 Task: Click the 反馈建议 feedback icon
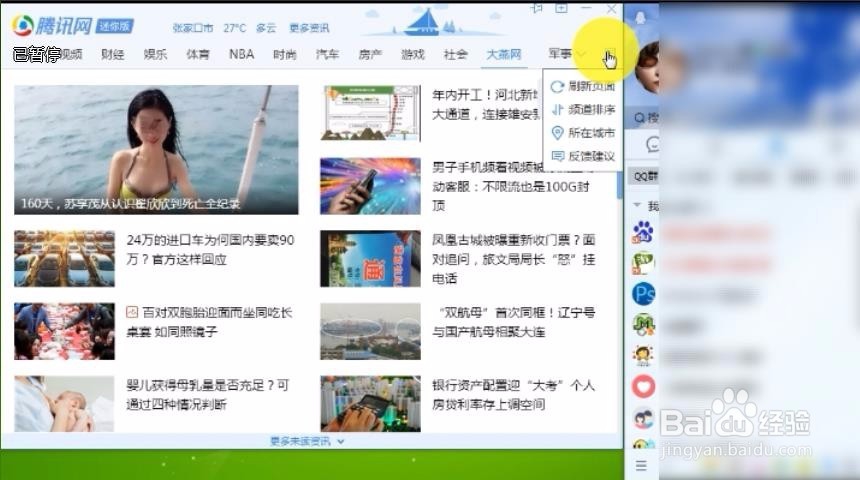tap(557, 156)
